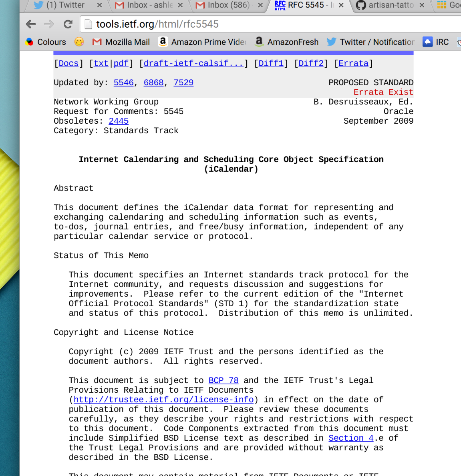
Task: Click Gmail icon on Inbox (586) tab
Action: pyautogui.click(x=200, y=5)
